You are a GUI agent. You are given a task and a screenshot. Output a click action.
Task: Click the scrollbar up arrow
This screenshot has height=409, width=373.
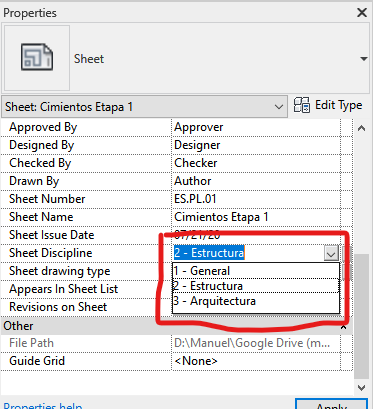pos(361,128)
